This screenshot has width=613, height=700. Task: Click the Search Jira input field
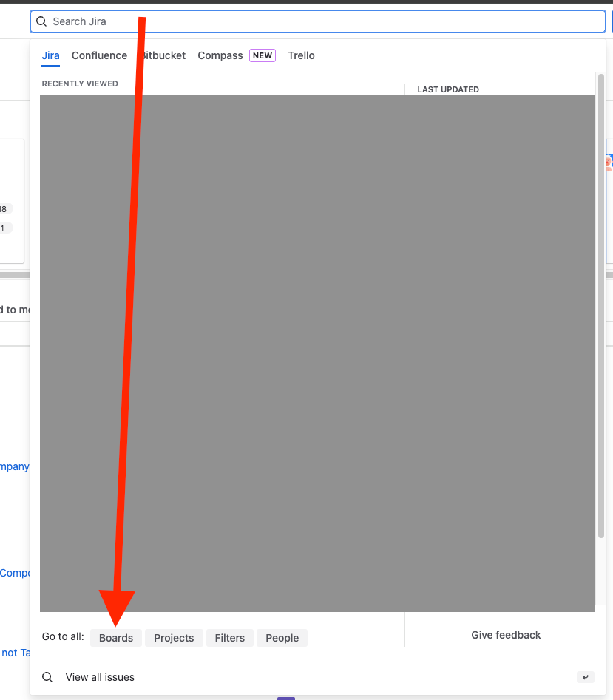point(317,21)
